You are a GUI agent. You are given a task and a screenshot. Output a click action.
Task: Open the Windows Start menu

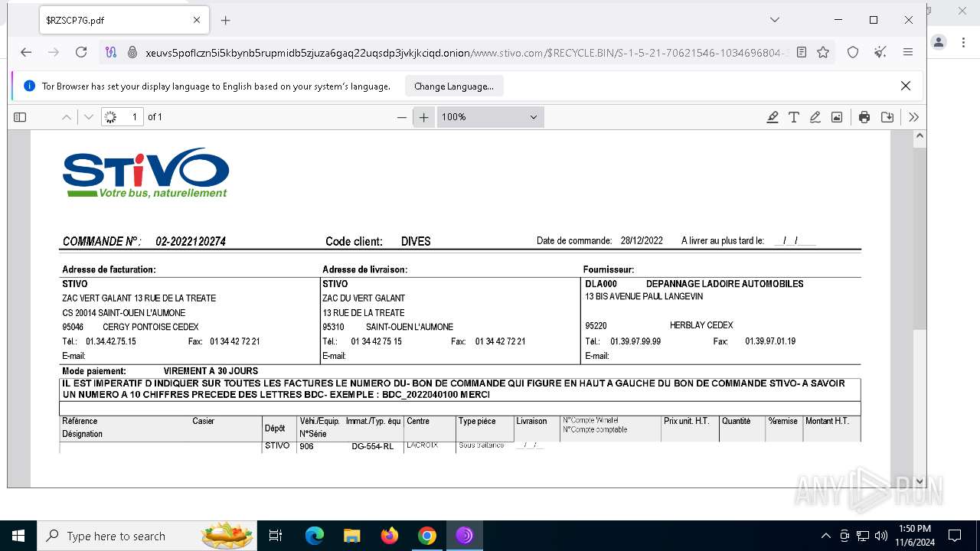(18, 536)
